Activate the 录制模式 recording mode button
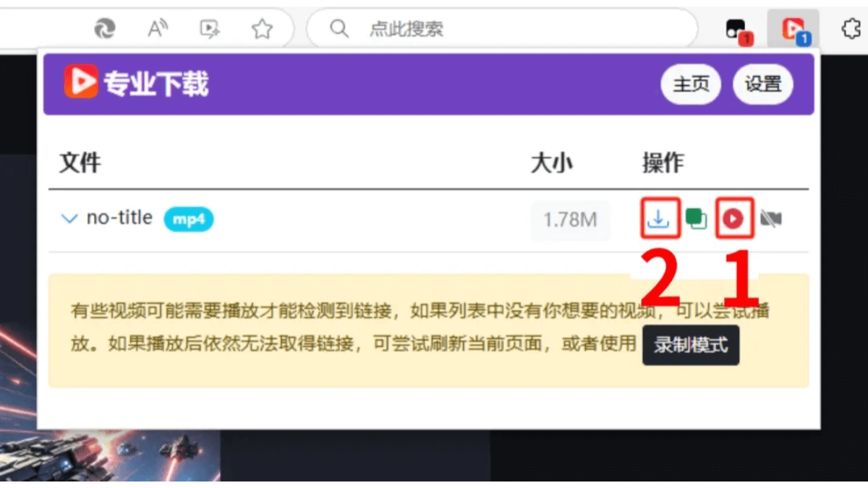Screen dimensions: 868x488 [x=691, y=345]
